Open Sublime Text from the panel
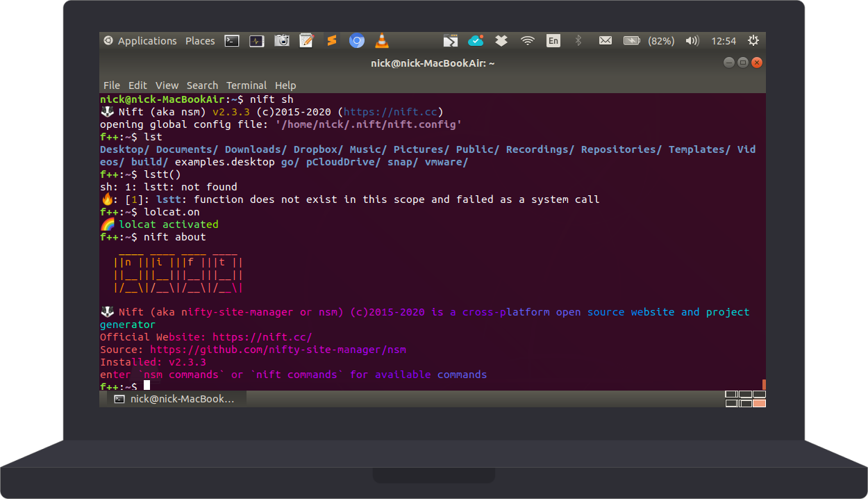 (x=332, y=41)
